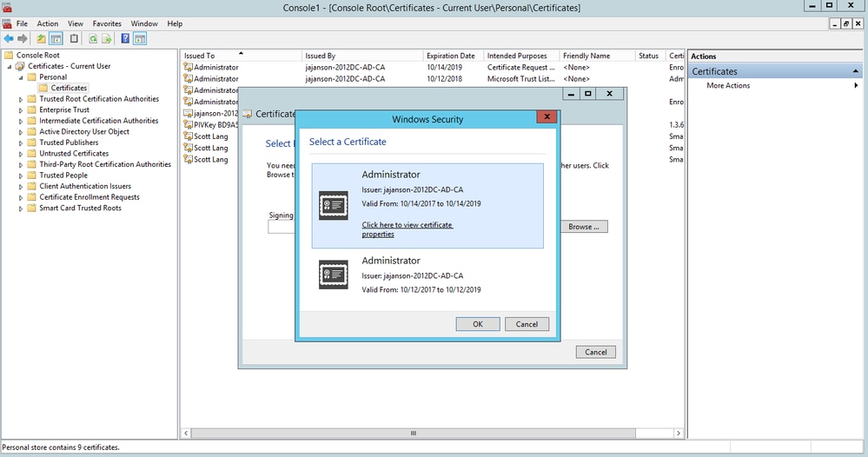Click folder icon next to Trusted Publishers
Image resolution: width=868 pixels, height=457 pixels.
[x=31, y=142]
